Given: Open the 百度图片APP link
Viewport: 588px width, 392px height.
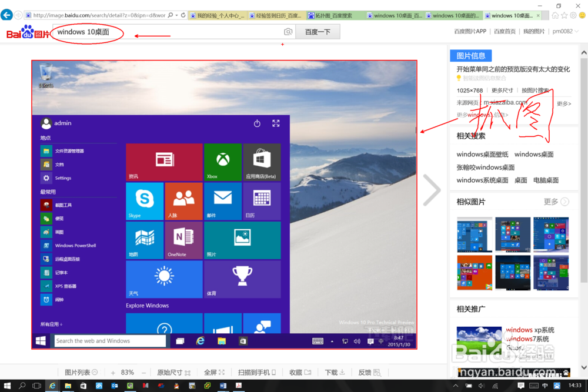Looking at the screenshot, I should point(470,32).
